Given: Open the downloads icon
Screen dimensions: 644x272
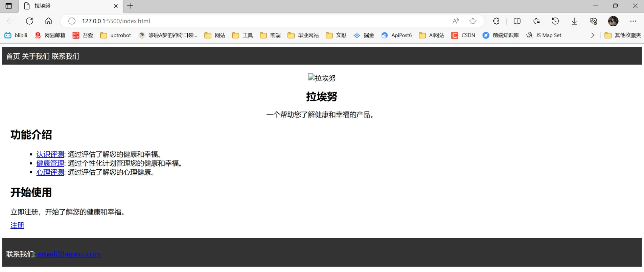Looking at the screenshot, I should point(574,21).
